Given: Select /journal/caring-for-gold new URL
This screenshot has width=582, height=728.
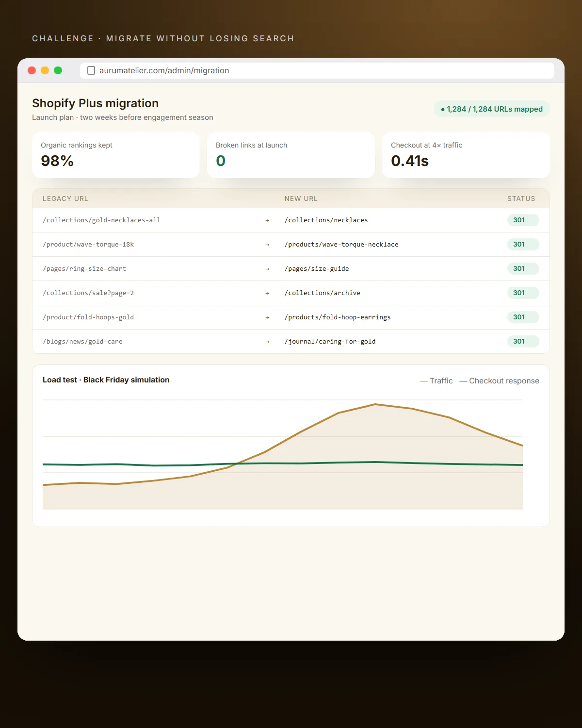Looking at the screenshot, I should point(330,342).
